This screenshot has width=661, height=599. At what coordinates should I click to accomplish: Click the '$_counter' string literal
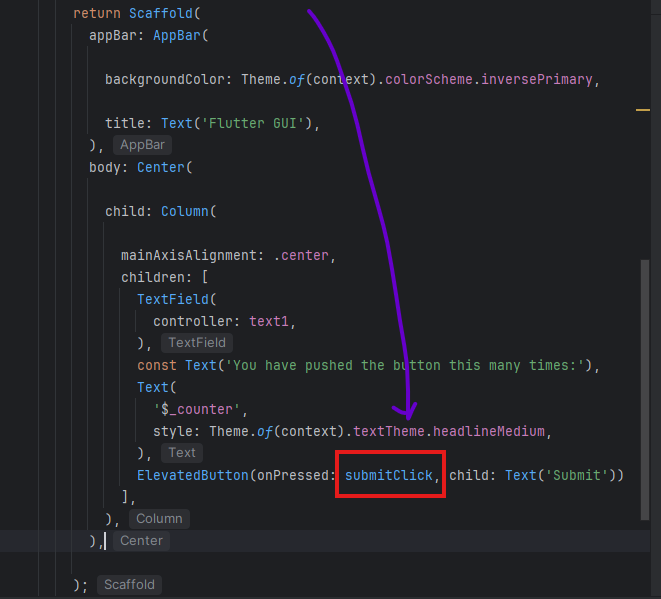pyautogui.click(x=199, y=409)
